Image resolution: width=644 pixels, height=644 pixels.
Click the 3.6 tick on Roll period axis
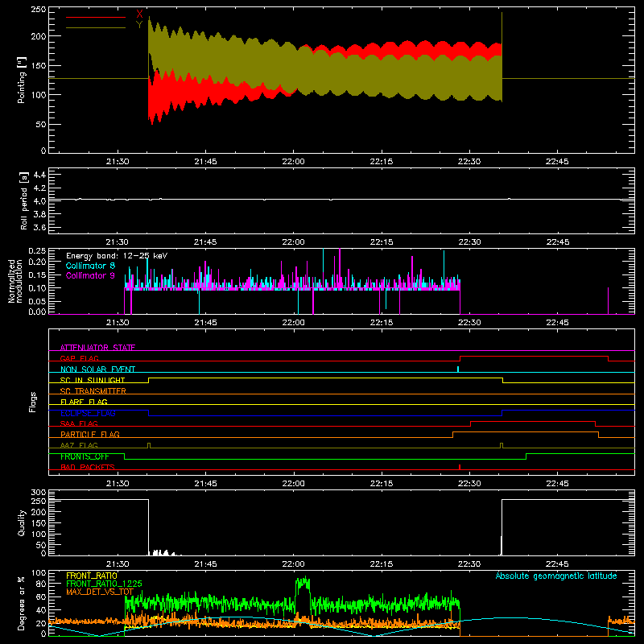39,227
